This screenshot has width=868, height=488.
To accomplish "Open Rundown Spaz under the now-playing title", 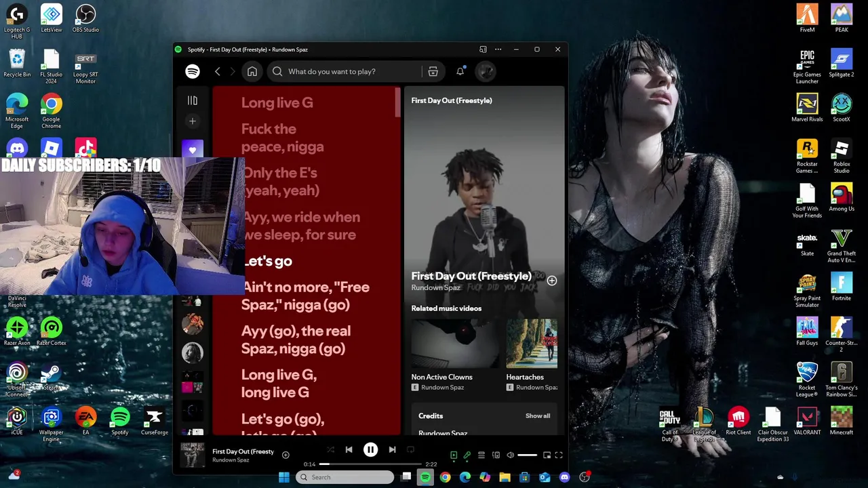I will (435, 288).
